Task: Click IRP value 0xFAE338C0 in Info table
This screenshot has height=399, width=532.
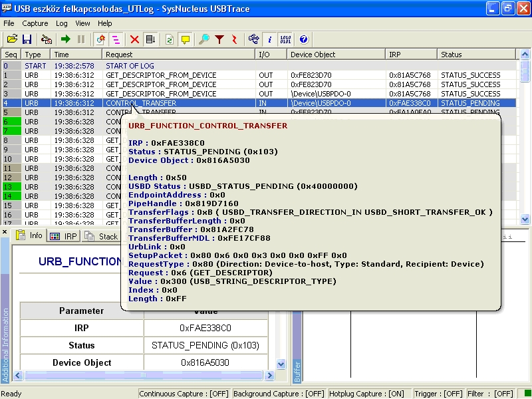Action: (x=205, y=328)
